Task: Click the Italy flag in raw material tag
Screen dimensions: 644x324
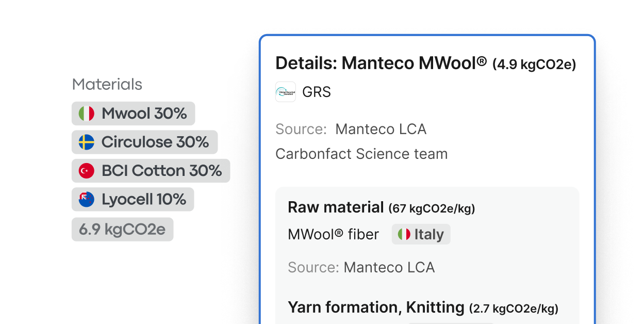Action: coord(404,234)
